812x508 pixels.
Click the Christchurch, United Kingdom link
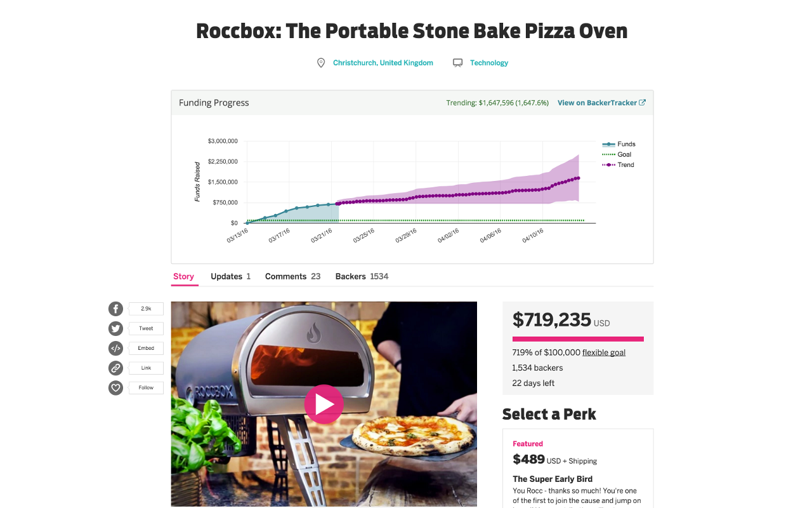coord(383,63)
